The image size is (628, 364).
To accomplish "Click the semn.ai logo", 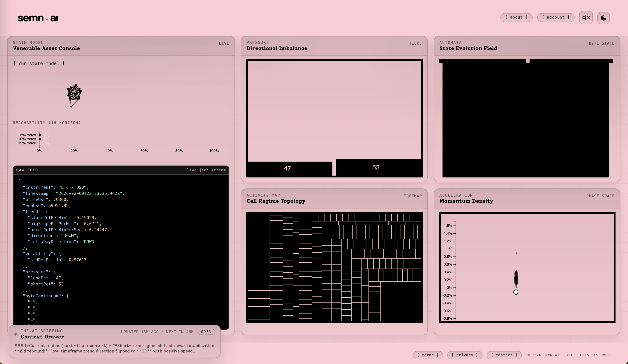I will 38,18.
